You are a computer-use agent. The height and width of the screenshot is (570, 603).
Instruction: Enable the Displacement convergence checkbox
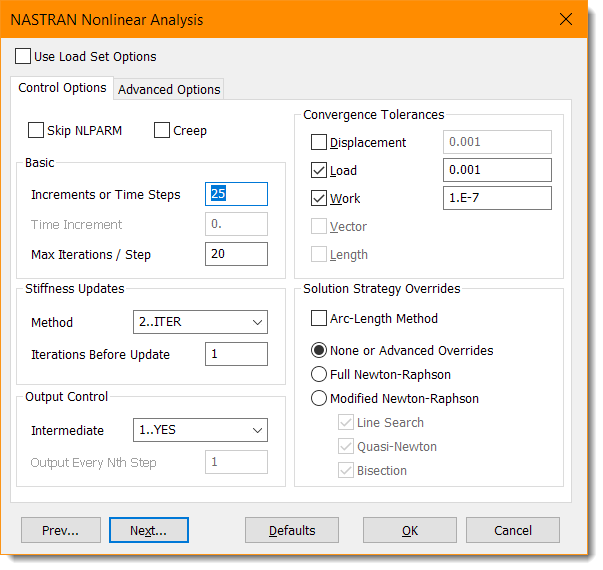point(319,142)
